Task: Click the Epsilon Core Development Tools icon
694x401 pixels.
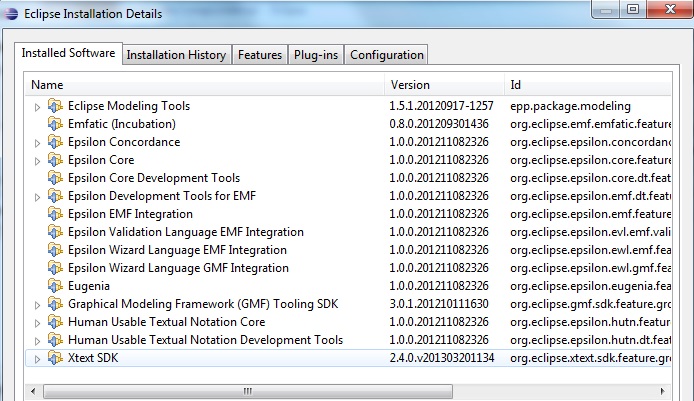Action: (55, 178)
